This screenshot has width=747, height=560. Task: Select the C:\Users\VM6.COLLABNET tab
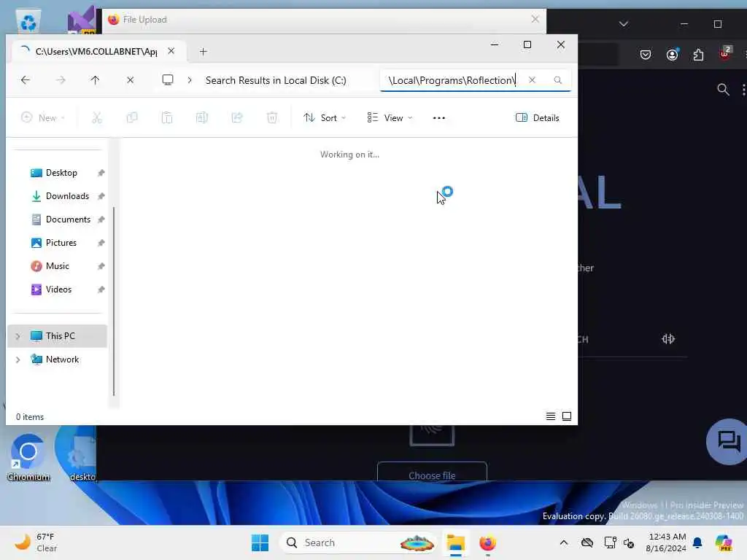96,52
